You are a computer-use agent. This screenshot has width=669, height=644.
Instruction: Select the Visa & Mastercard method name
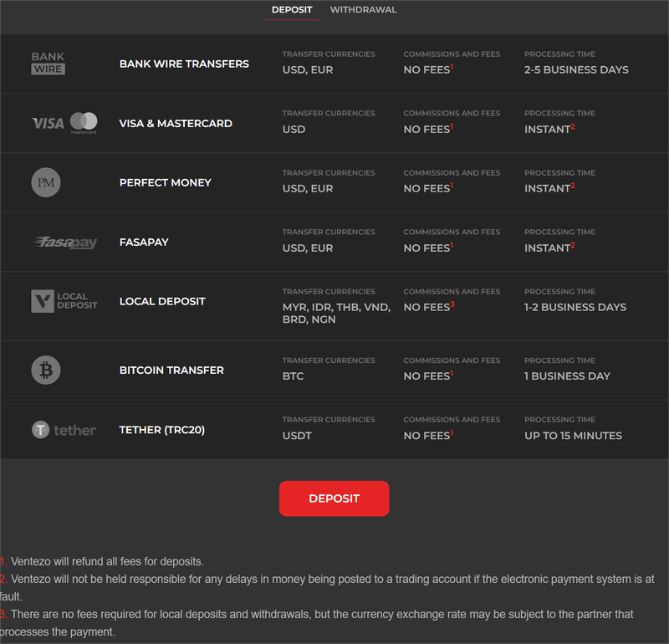point(176,123)
